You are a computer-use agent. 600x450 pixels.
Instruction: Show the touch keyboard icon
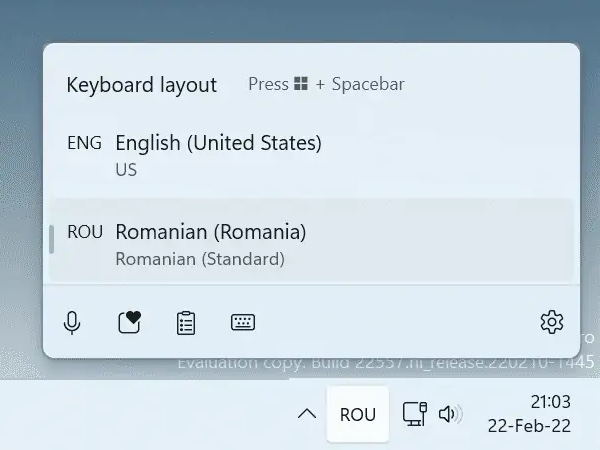click(243, 322)
